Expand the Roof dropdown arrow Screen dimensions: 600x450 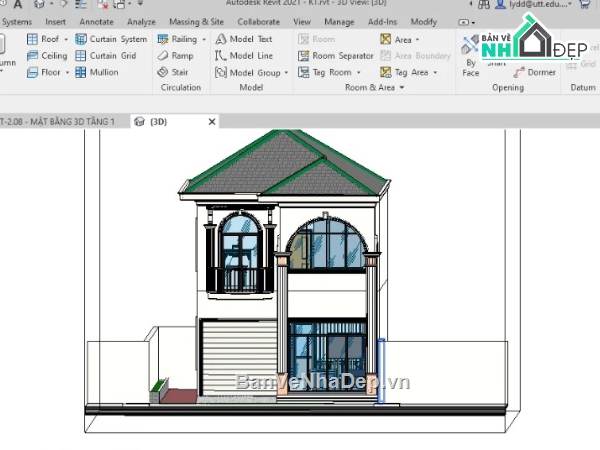[x=66, y=39]
